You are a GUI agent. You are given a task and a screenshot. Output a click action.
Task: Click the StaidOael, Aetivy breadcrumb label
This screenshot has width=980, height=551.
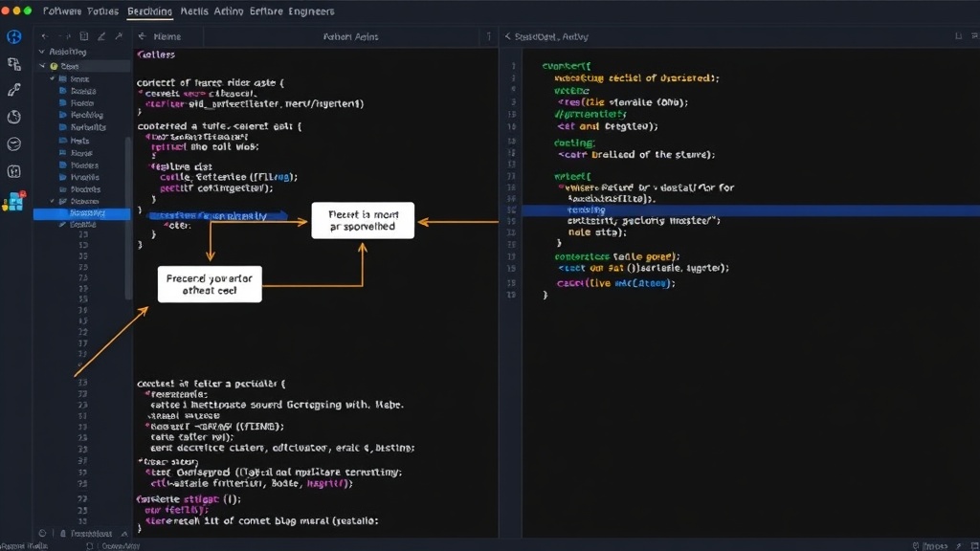point(551,37)
